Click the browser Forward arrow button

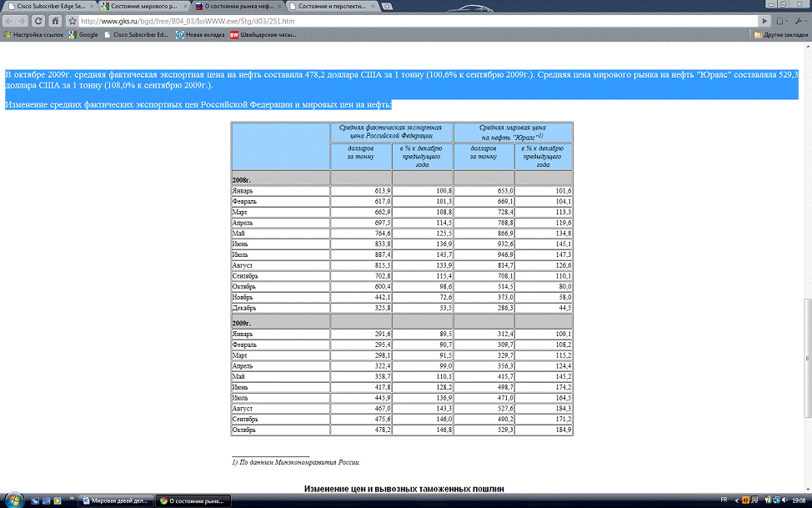pyautogui.click(x=23, y=20)
